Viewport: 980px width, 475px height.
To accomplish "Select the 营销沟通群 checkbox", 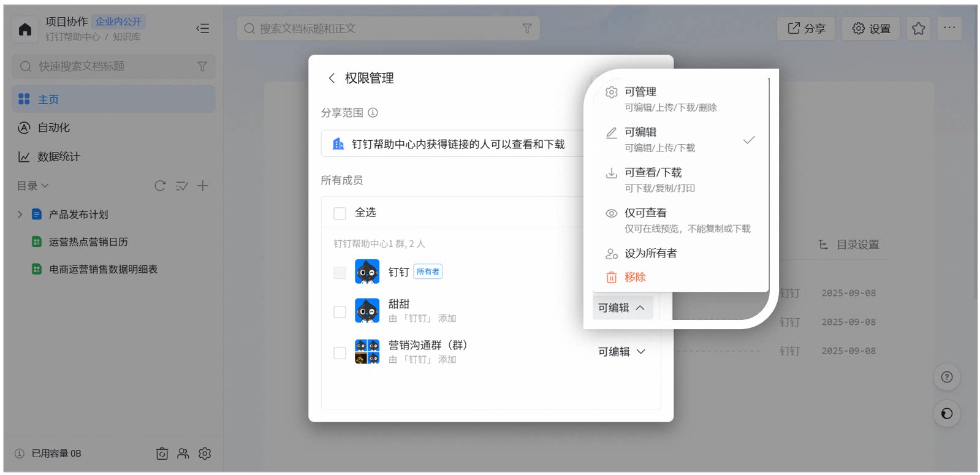I will pyautogui.click(x=340, y=353).
